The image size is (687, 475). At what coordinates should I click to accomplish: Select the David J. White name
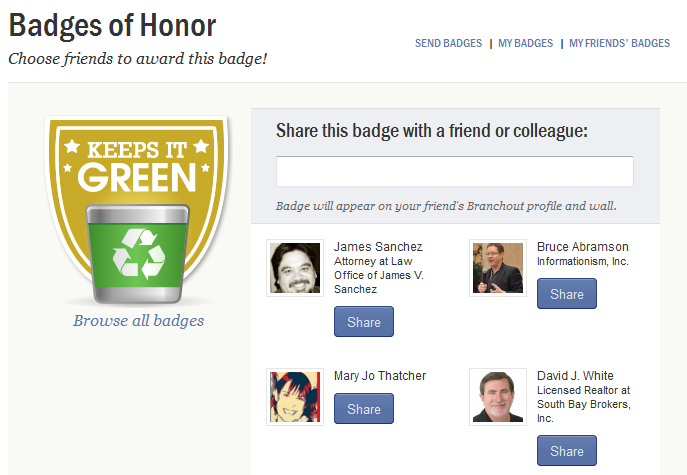575,376
